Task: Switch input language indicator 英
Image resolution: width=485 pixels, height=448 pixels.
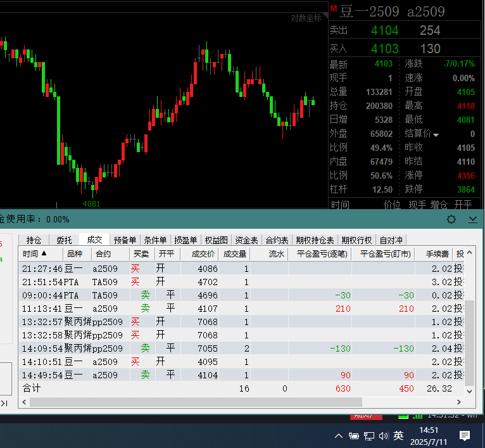Action: pos(398,435)
